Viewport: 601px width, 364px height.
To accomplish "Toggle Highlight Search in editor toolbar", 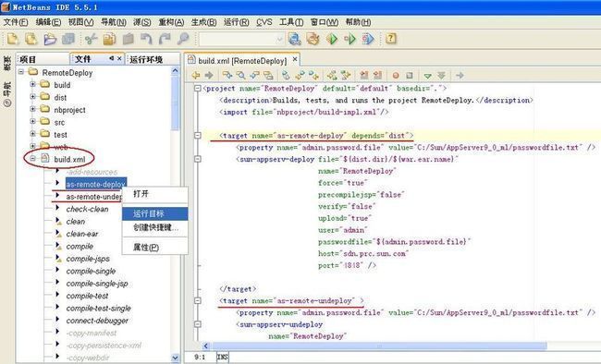I will pyautogui.click(x=268, y=75).
